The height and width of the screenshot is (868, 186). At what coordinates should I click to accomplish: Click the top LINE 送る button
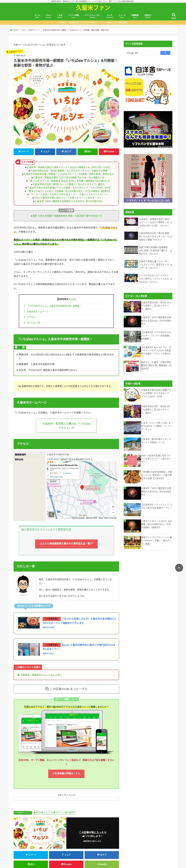(x=87, y=152)
